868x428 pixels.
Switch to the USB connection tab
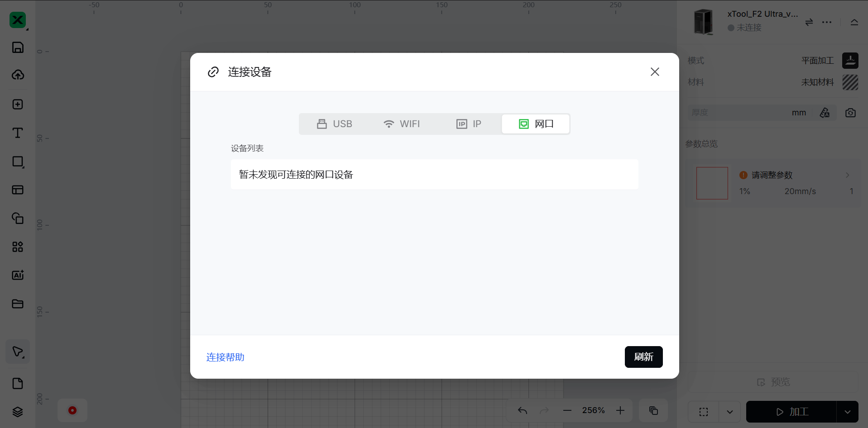tap(334, 124)
